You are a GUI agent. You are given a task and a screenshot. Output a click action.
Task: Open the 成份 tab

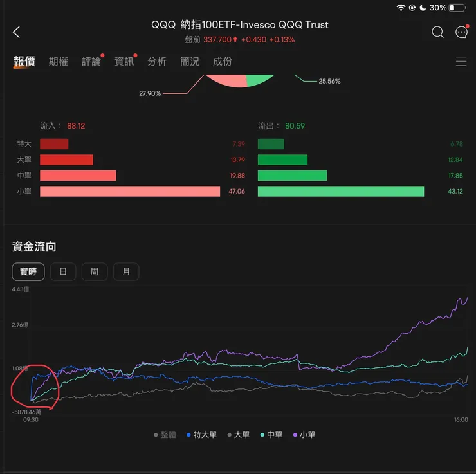pyautogui.click(x=223, y=61)
